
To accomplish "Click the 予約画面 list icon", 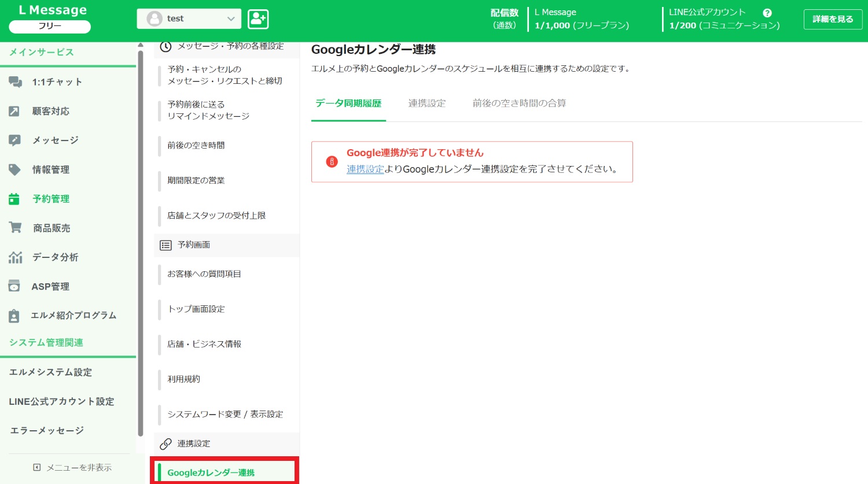I will (x=165, y=245).
